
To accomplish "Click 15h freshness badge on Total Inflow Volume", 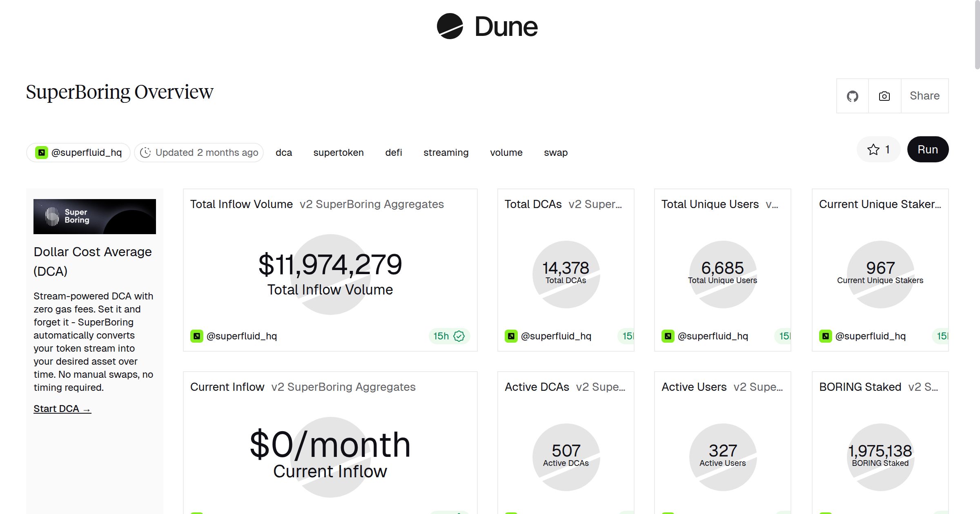I will coord(441,336).
